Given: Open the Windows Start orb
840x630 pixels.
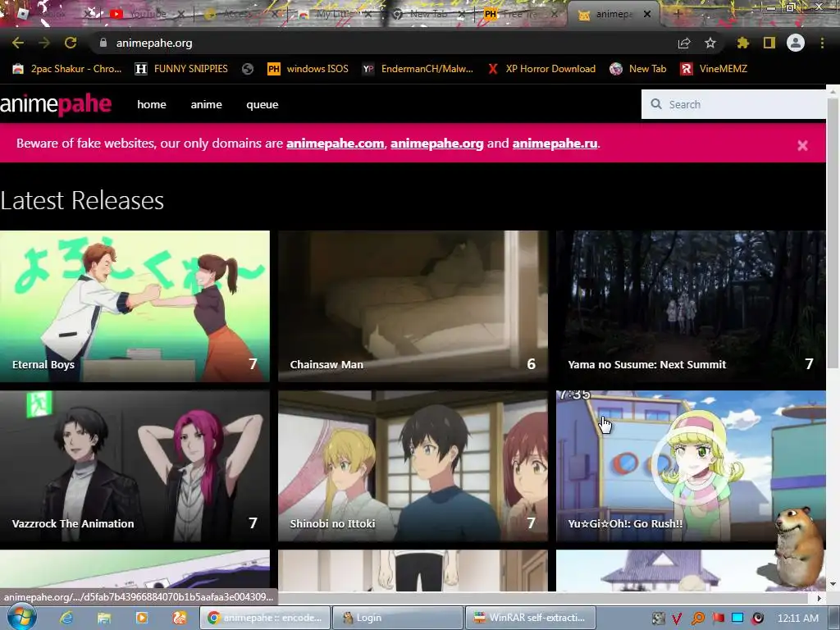Looking at the screenshot, I should point(21,617).
